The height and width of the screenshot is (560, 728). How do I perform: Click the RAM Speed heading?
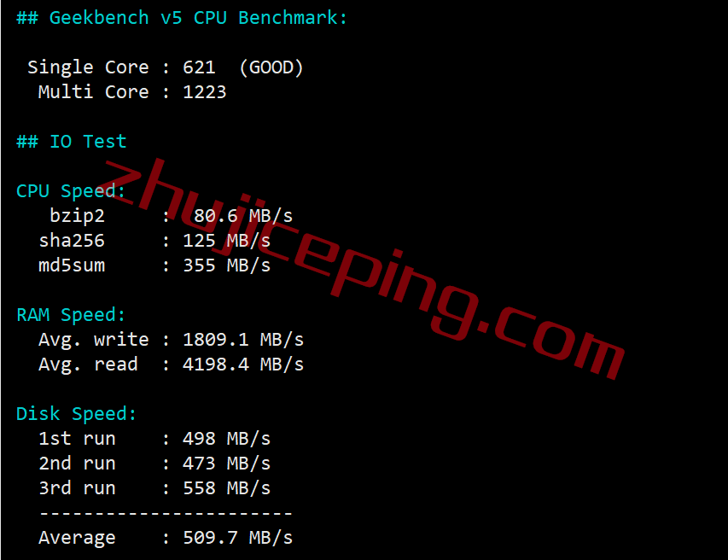tap(71, 315)
